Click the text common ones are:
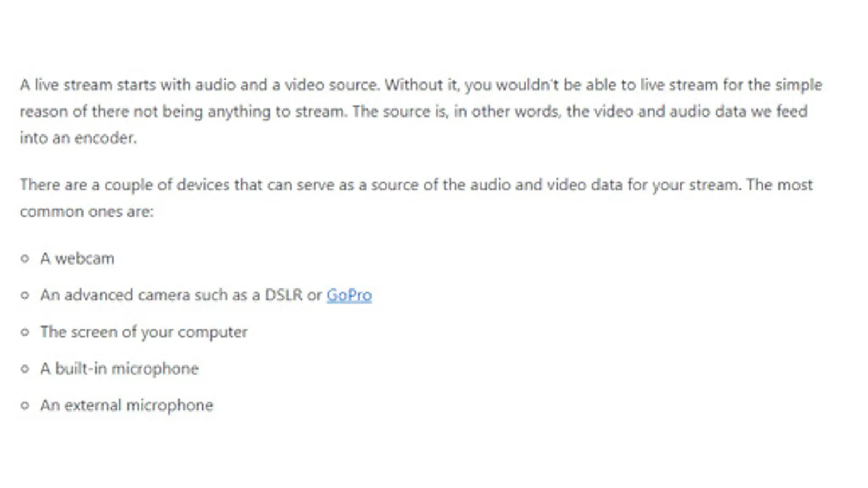The width and height of the screenshot is (868, 488). (87, 211)
